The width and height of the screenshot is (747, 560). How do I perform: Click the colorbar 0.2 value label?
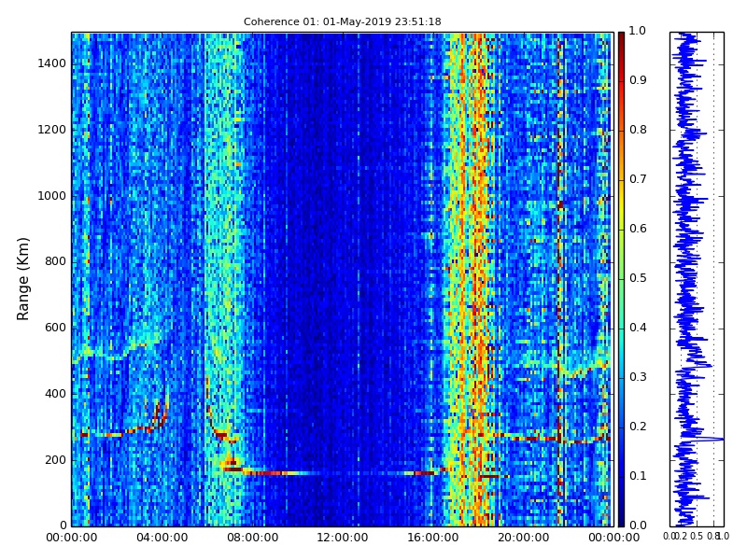tap(638, 427)
